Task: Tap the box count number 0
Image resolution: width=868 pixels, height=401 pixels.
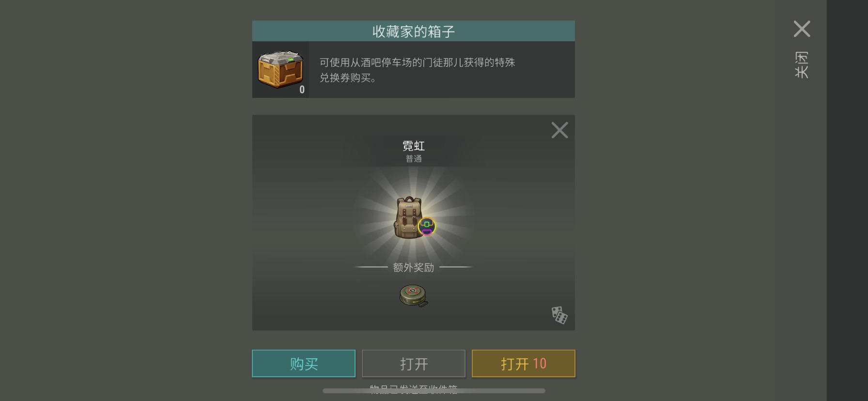Action: point(302,90)
